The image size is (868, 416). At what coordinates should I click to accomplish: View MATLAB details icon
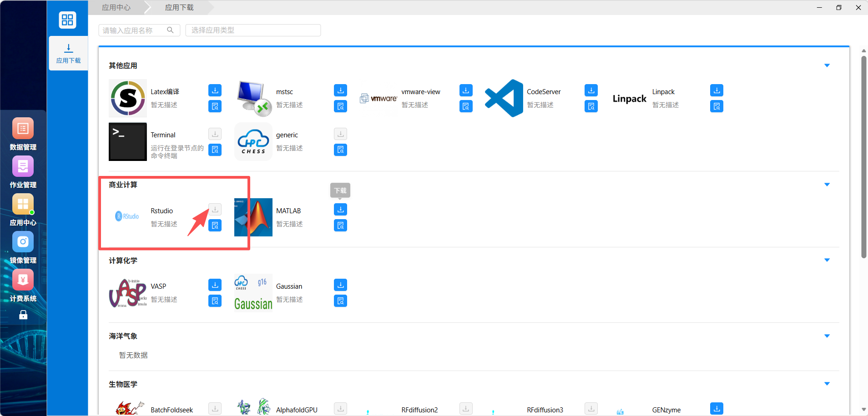(341, 226)
